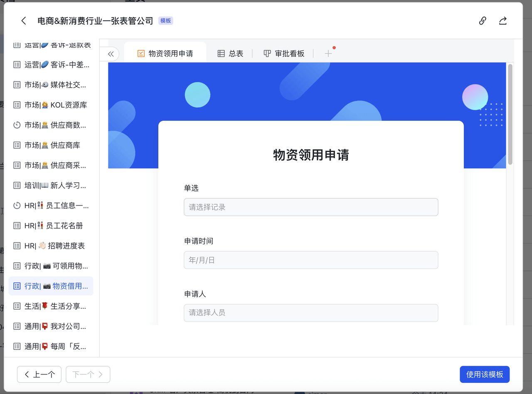
Task: Click the 审批看板 kanban icon
Action: [267, 54]
